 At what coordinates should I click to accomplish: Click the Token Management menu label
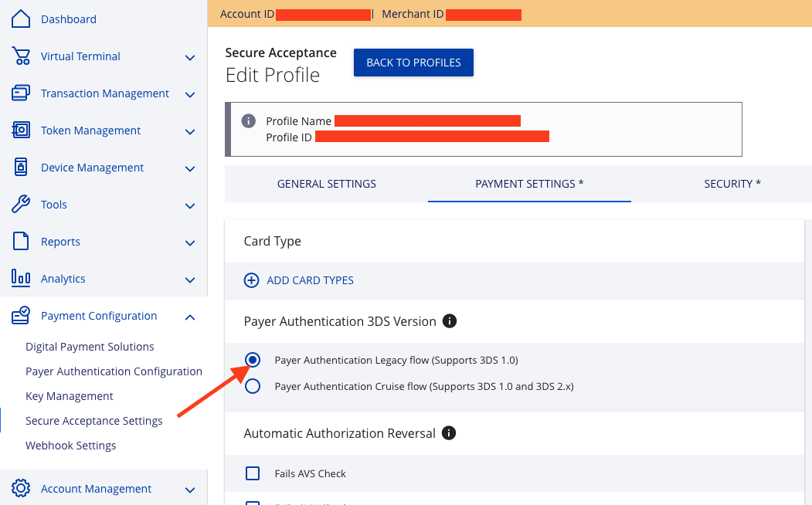(x=90, y=130)
